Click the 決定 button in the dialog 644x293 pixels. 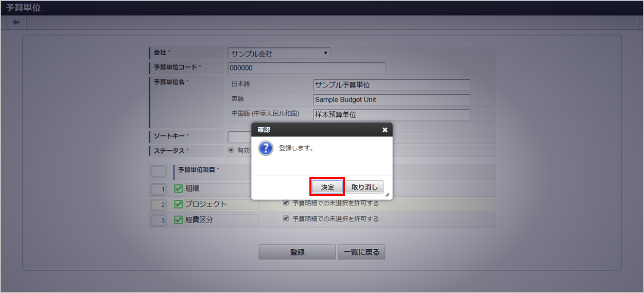point(327,187)
